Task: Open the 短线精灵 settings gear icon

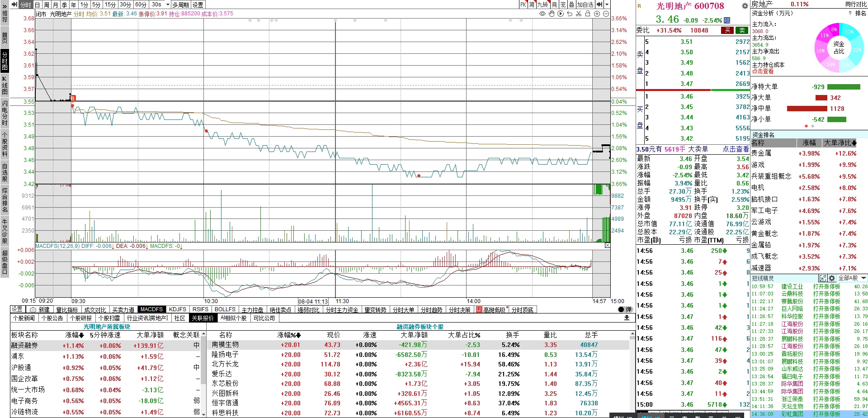Action: [831, 278]
